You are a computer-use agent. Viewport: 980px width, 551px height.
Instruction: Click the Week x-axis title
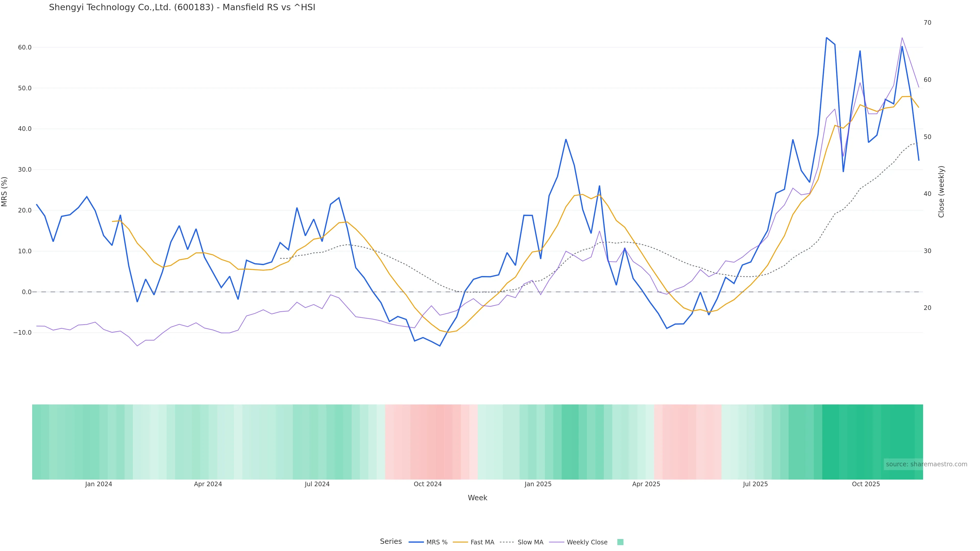(x=477, y=498)
